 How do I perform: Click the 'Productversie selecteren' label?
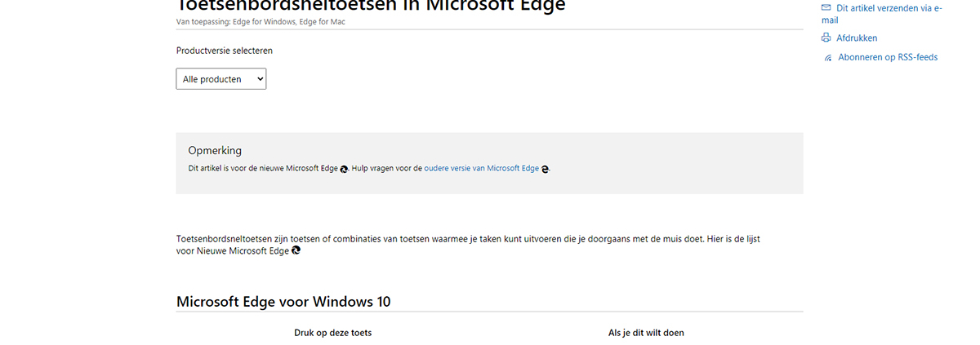(x=225, y=51)
